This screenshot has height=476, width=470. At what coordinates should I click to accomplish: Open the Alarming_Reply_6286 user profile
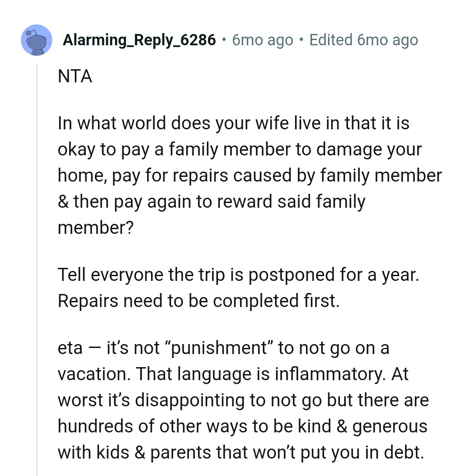(139, 40)
